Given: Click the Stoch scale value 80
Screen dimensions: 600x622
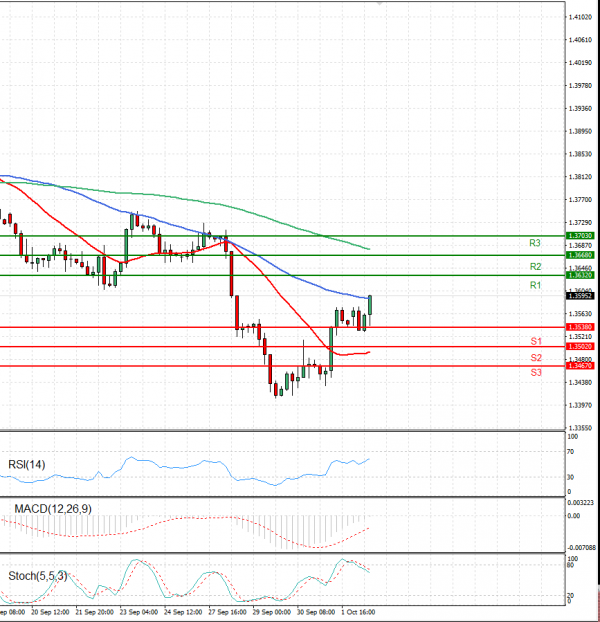Looking at the screenshot, I should click(571, 565).
